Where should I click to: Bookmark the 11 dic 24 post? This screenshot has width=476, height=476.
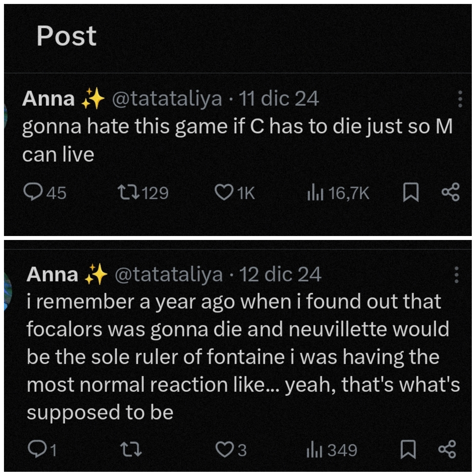coord(411,192)
